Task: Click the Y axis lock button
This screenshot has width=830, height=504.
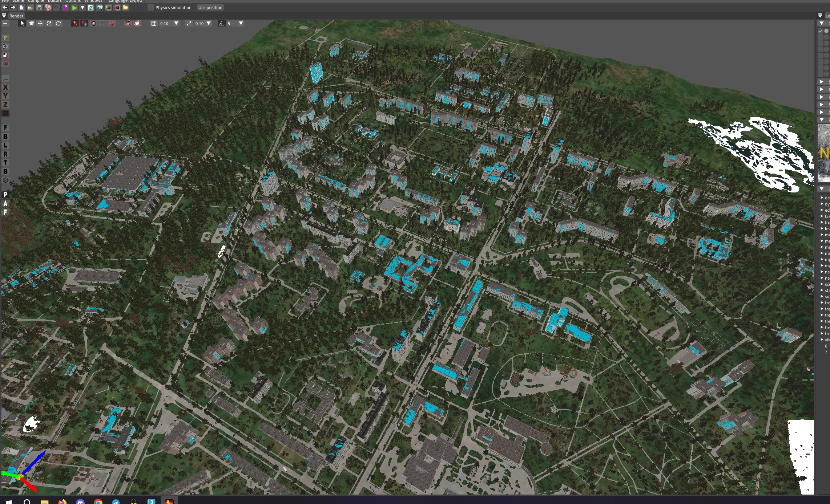Action: [5, 96]
